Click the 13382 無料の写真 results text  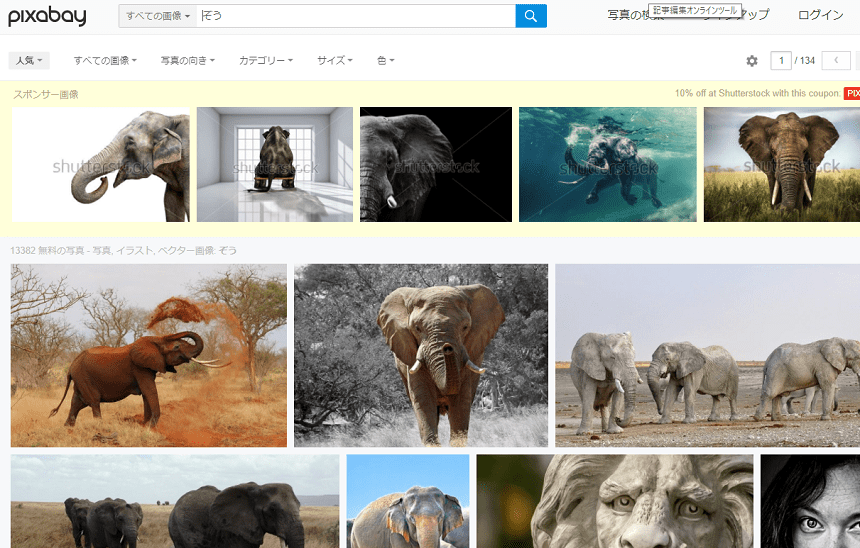point(123,251)
